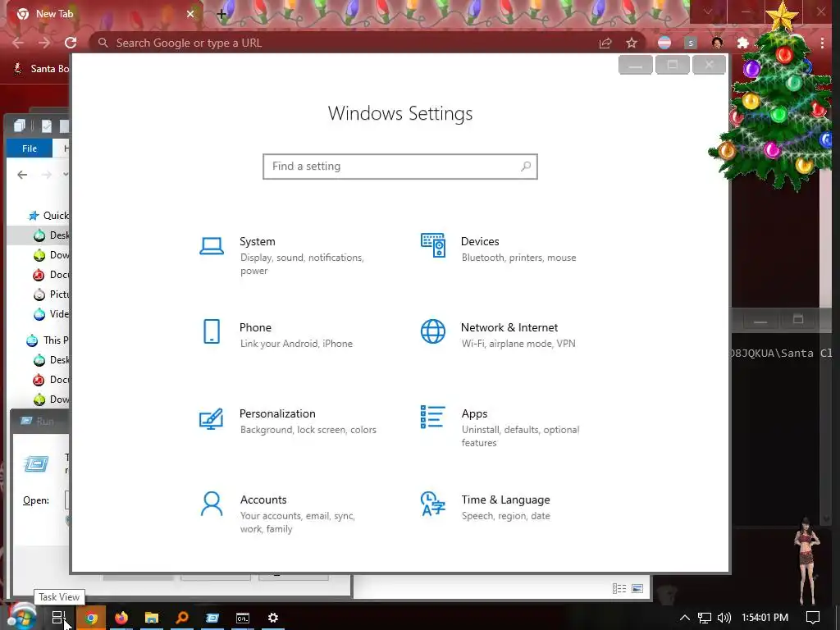Image resolution: width=840 pixels, height=630 pixels.
Task: Open a new Chrome tab
Action: click(221, 15)
